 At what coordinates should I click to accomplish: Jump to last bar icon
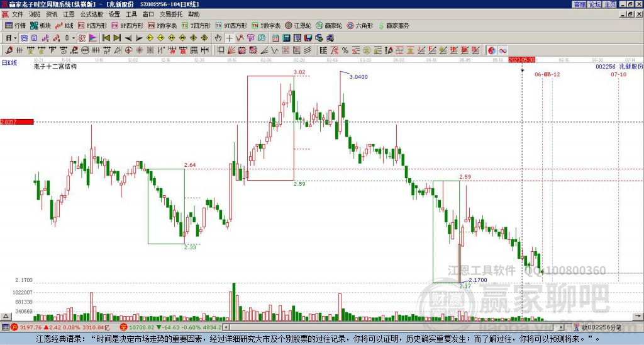pos(117,38)
